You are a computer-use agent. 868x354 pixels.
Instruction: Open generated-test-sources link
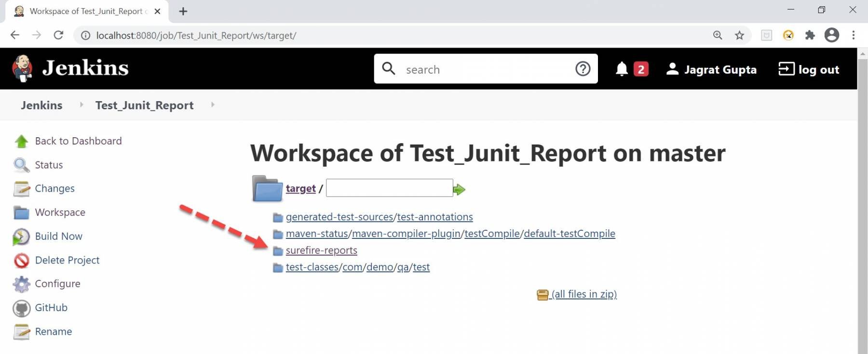(339, 217)
